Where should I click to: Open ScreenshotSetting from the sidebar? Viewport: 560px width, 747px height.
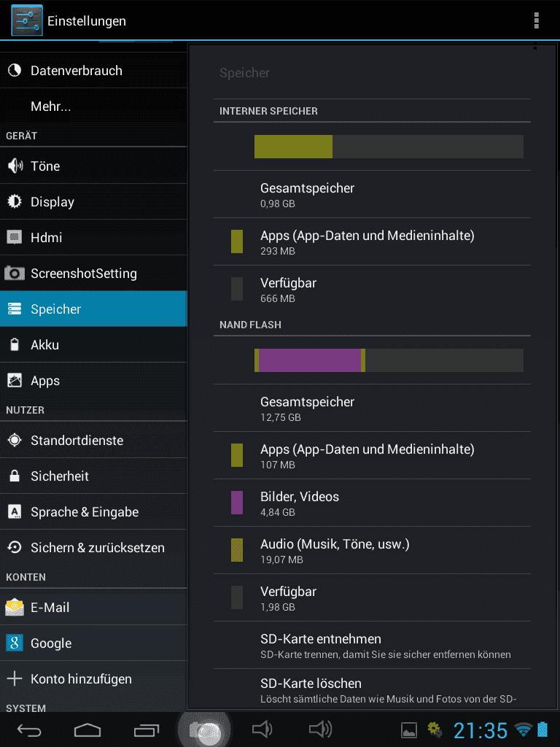(93, 273)
